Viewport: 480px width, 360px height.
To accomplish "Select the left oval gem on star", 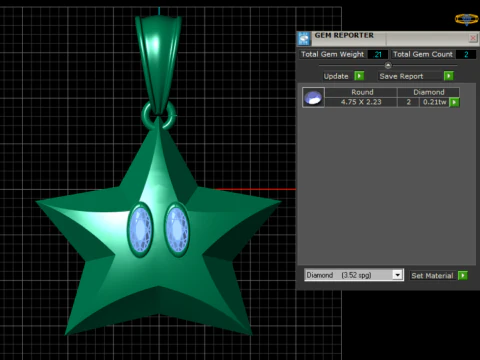I will [140, 230].
